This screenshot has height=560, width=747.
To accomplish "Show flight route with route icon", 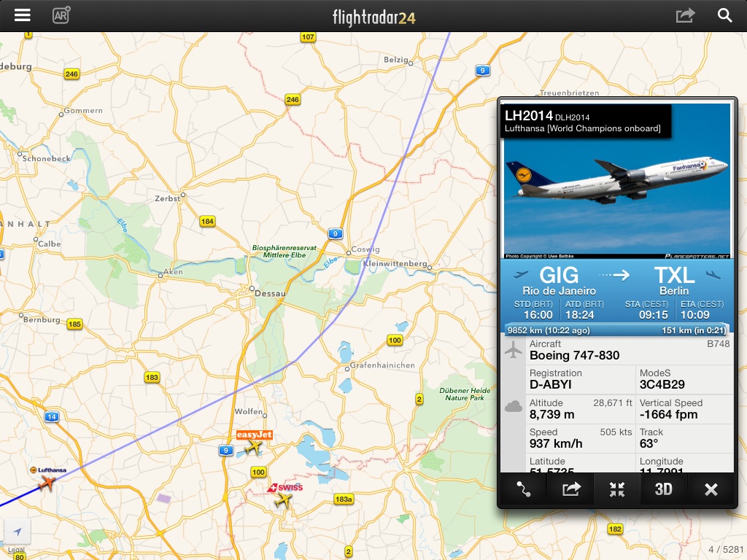I will (x=524, y=489).
